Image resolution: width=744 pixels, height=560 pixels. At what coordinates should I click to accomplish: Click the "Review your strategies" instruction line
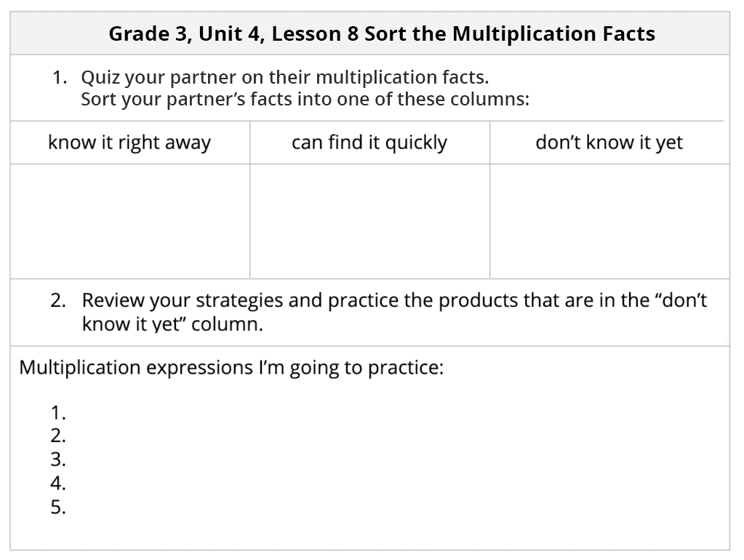[393, 300]
